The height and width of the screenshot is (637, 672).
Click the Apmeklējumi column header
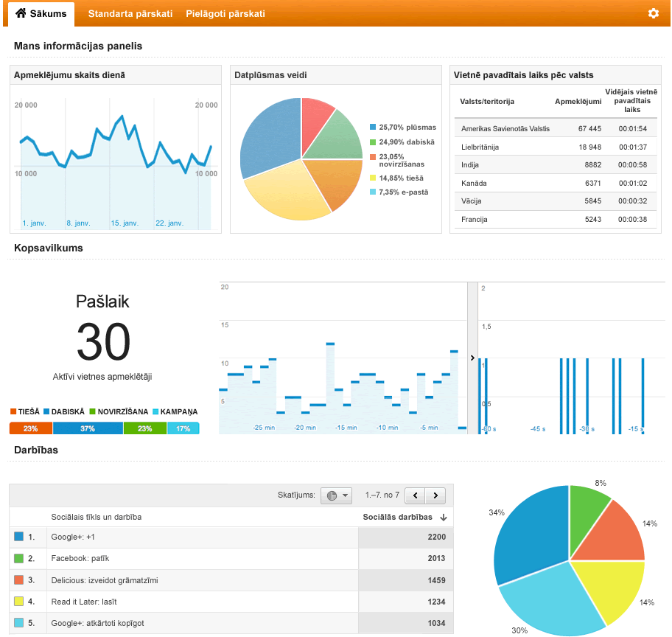coord(578,101)
